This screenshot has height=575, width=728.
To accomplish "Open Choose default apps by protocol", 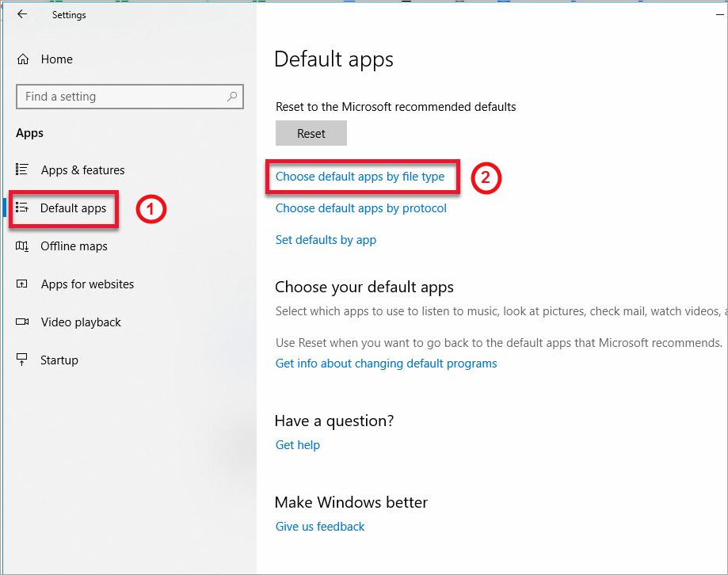I will (x=360, y=208).
